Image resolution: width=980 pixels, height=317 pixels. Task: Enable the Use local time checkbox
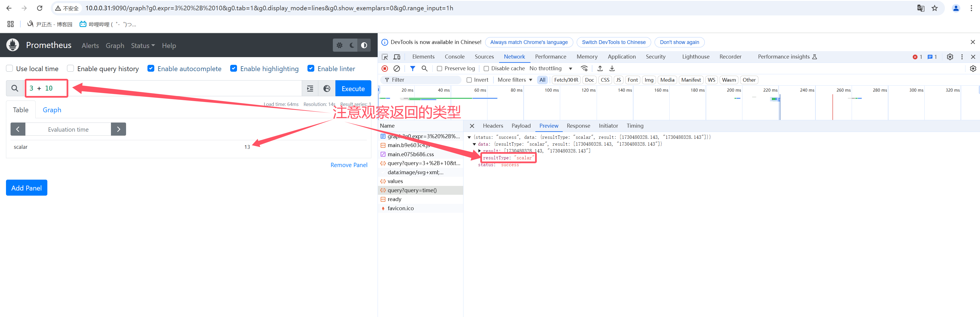coord(10,69)
